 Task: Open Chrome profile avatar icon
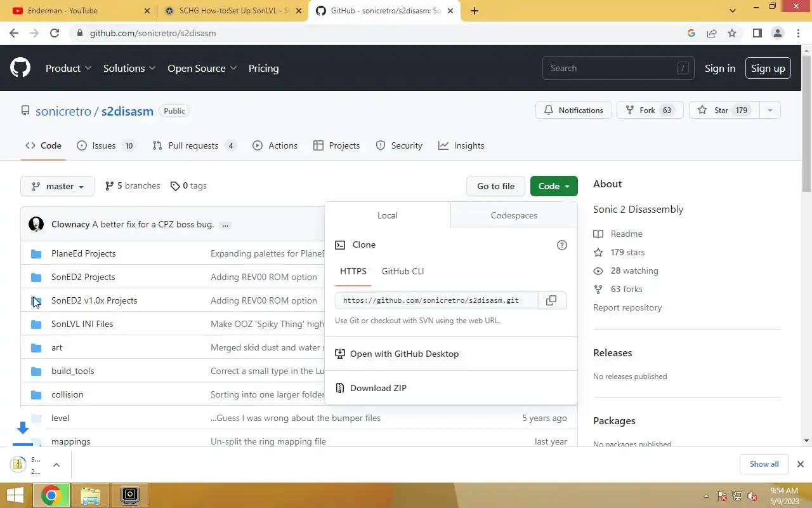(778, 33)
